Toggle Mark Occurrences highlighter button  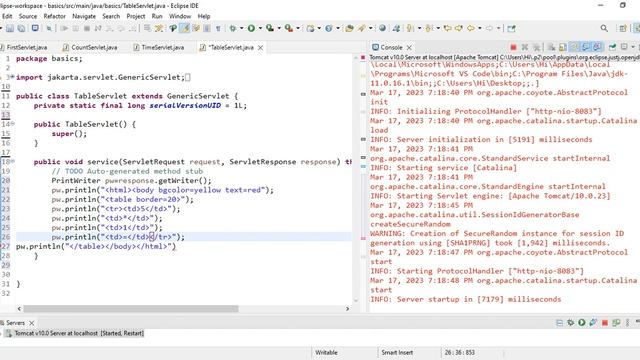[184, 28]
